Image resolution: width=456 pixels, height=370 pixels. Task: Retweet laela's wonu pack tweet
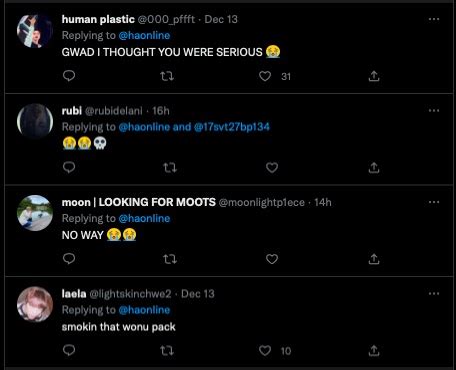pos(167,350)
